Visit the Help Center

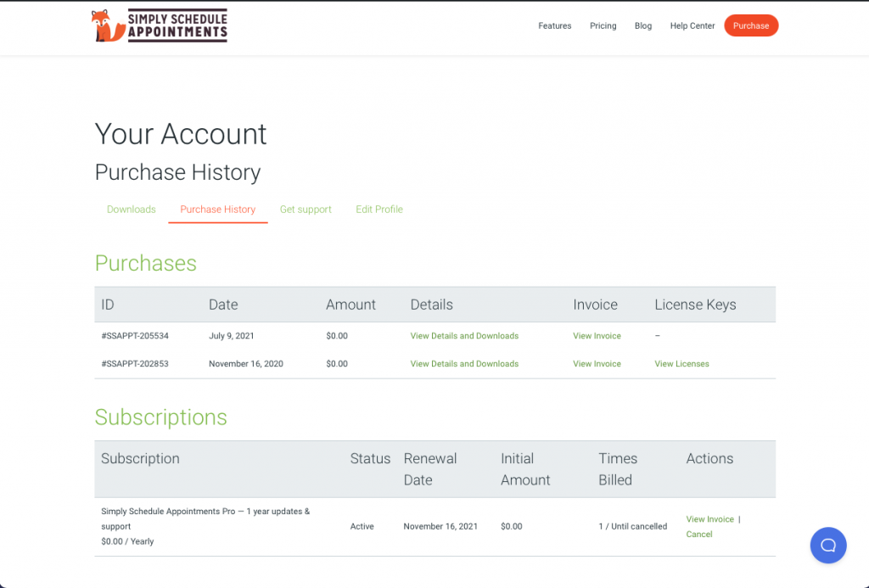pyautogui.click(x=692, y=26)
